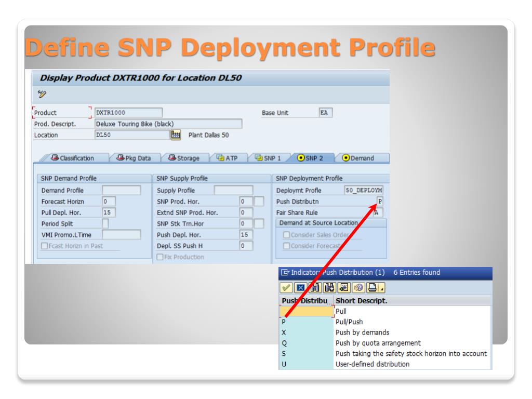The image size is (532, 399).
Task: Click the Push Depl. Hor. field
Action: [246, 235]
